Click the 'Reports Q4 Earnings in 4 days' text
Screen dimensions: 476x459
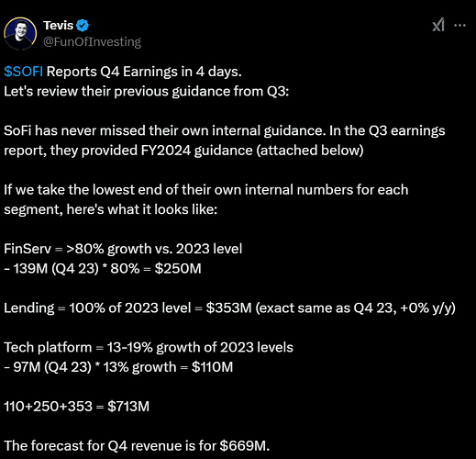[x=144, y=72]
